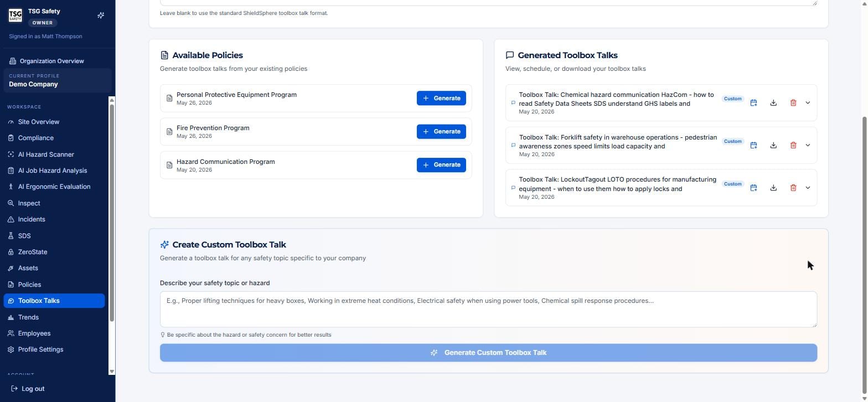Schedule the LockoutTagout LOTO talk
Image resolution: width=868 pixels, height=402 pixels.
(753, 188)
